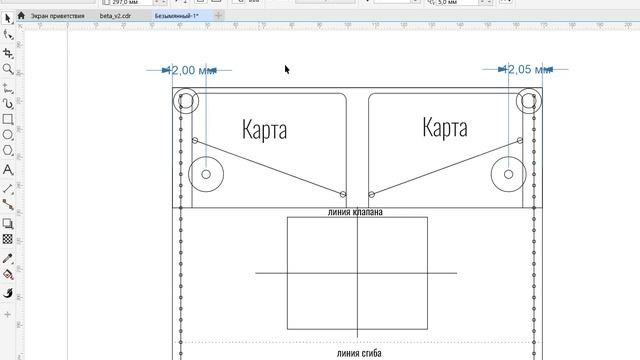Image resolution: width=640 pixels, height=360 pixels.
Task: Select the Artistic Media tool
Action: pos(7,104)
